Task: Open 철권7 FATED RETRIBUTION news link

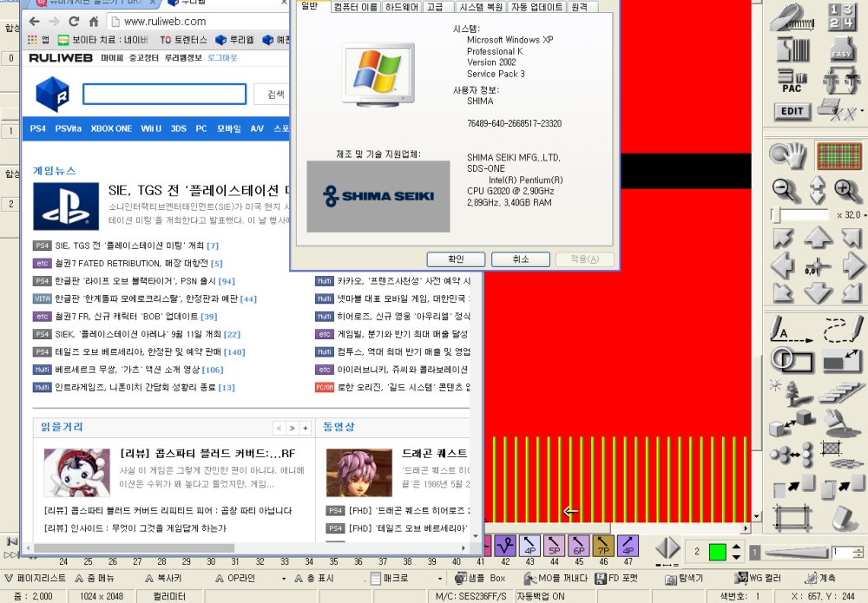Action: [132, 264]
